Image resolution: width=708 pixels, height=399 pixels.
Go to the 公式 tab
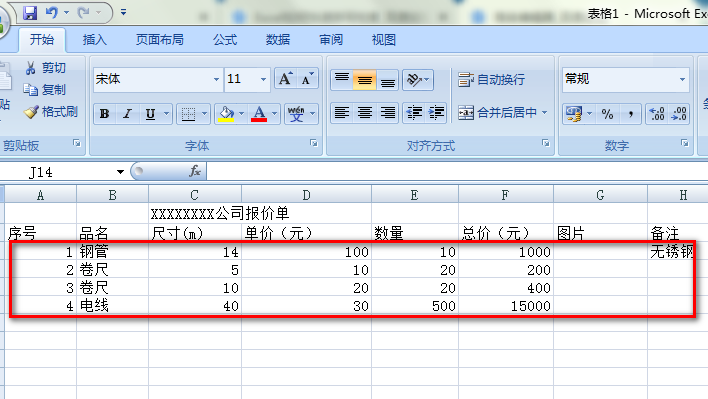(x=225, y=40)
